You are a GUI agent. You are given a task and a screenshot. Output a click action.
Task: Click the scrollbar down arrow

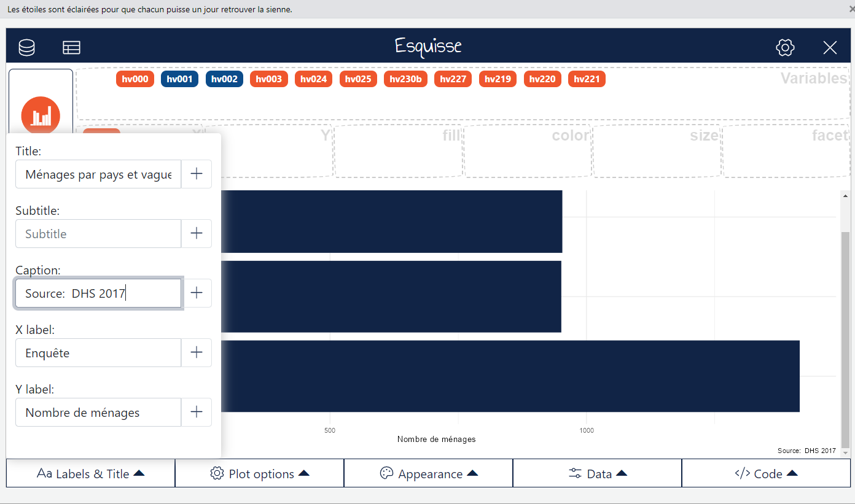point(845,453)
